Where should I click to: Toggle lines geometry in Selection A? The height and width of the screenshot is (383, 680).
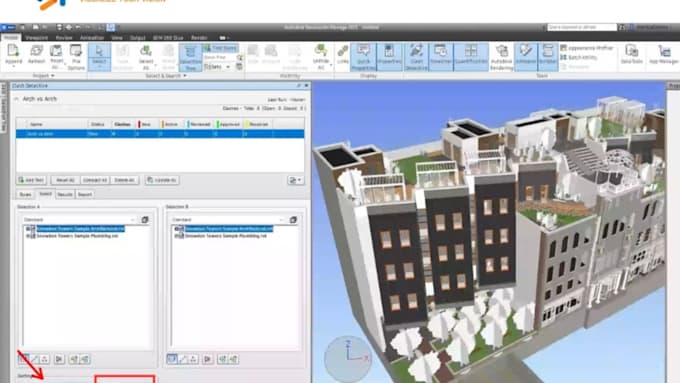(34, 359)
